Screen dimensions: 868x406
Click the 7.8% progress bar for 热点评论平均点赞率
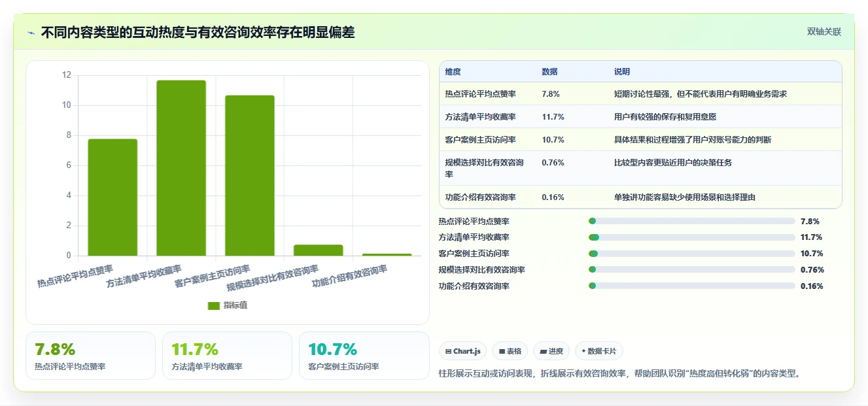[x=692, y=221]
